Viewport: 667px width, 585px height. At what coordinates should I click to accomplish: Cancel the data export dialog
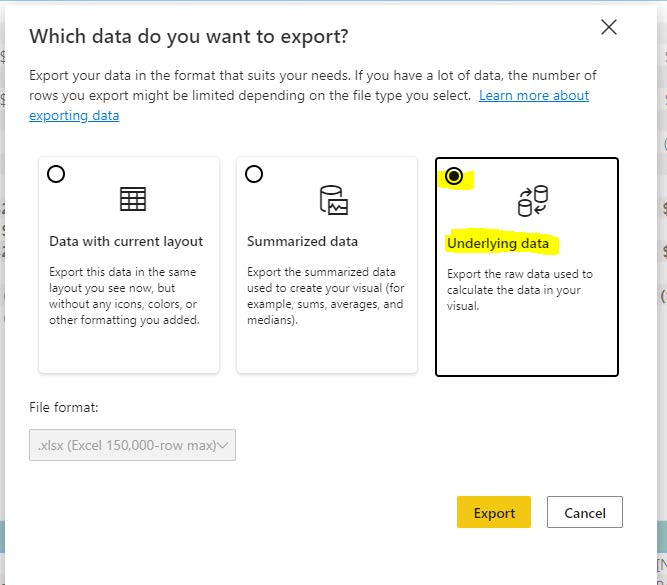tap(584, 512)
